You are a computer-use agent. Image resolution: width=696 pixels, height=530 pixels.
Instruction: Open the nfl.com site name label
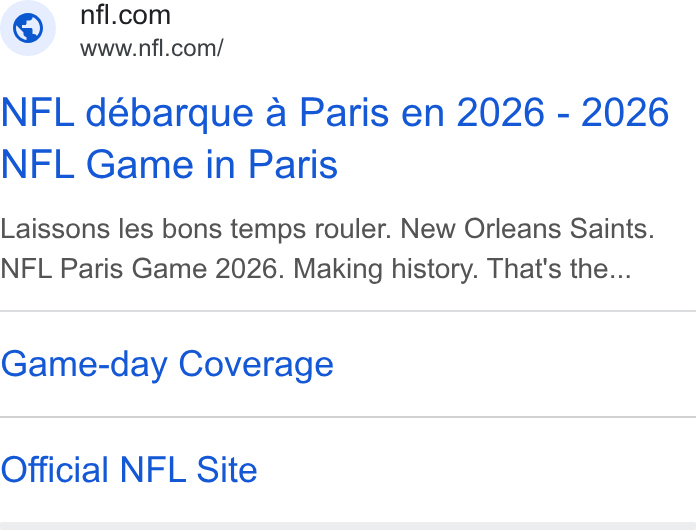pos(125,15)
